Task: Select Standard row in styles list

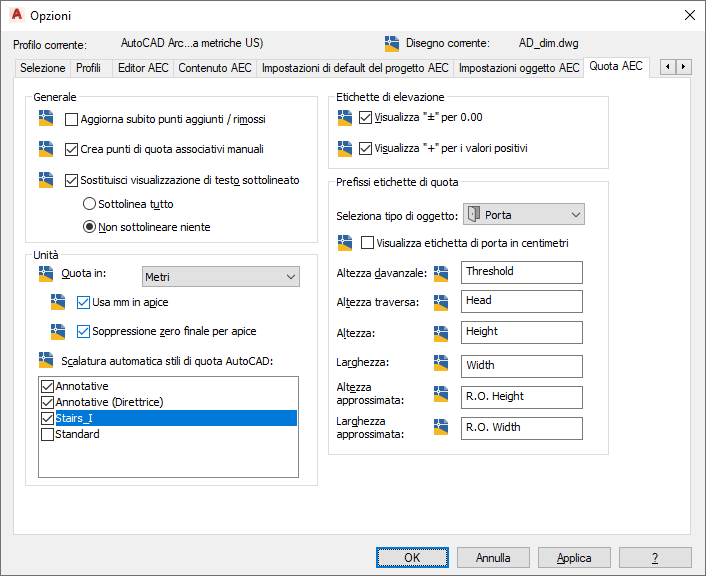Action: coord(168,434)
